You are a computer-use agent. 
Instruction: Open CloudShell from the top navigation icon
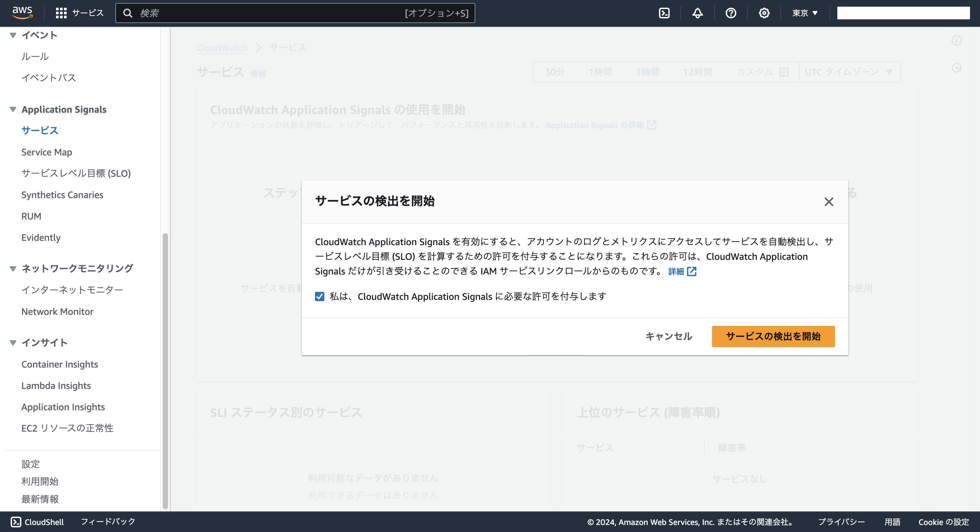point(664,13)
